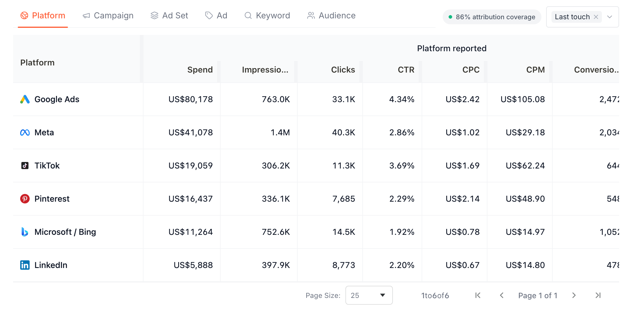Click TikTok spend US$19,059
This screenshot has height=321, width=644.
click(x=191, y=166)
